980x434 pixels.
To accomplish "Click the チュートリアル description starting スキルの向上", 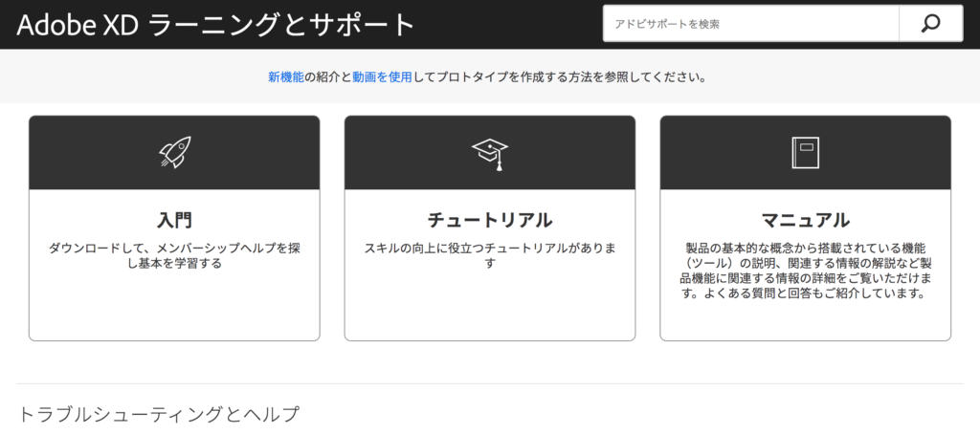I will (490, 255).
